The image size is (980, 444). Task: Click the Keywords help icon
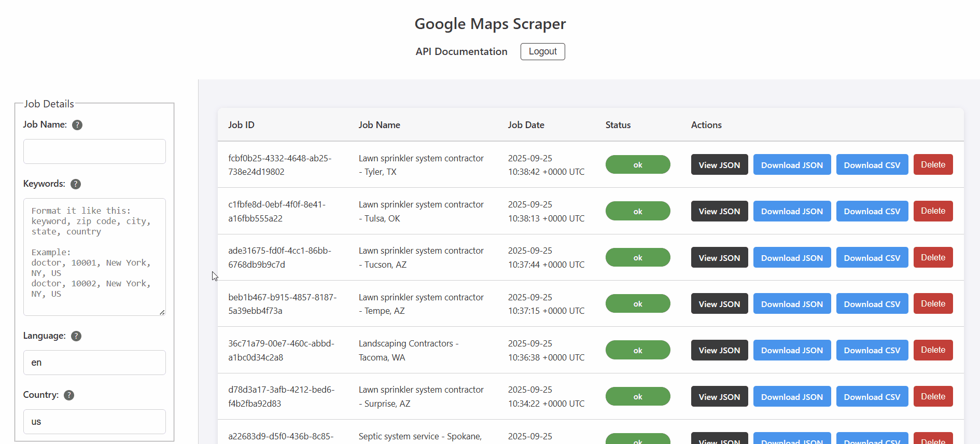tap(76, 184)
